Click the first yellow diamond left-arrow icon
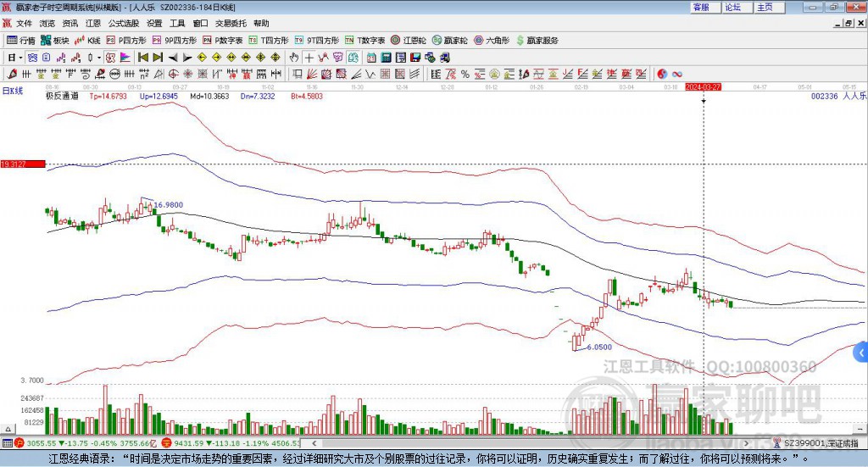This screenshot has height=467, width=868. [x=202, y=58]
